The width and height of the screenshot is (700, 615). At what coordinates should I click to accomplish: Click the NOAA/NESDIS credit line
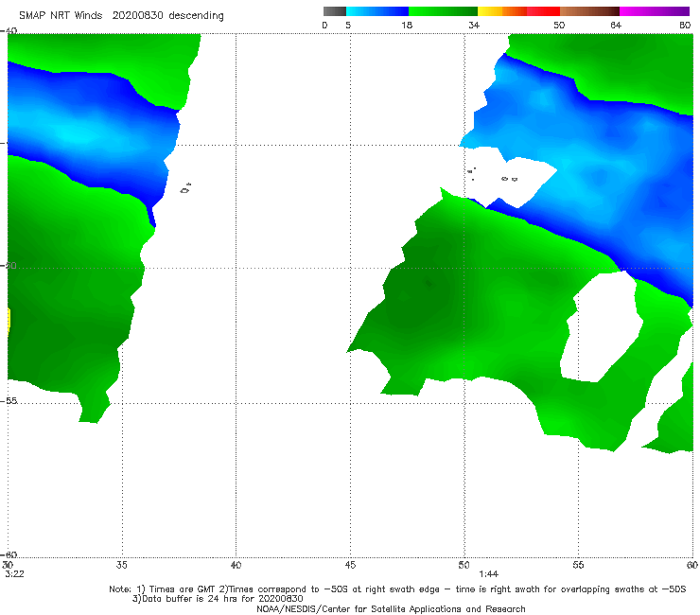(x=391, y=608)
